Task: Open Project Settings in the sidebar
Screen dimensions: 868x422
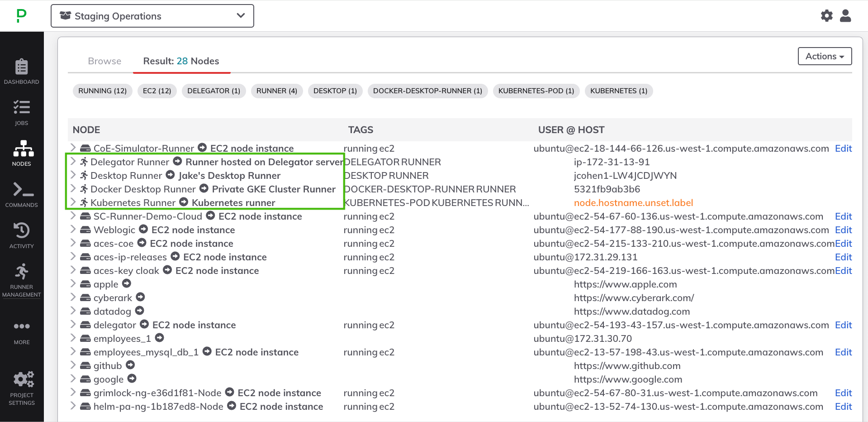Action: (22, 388)
